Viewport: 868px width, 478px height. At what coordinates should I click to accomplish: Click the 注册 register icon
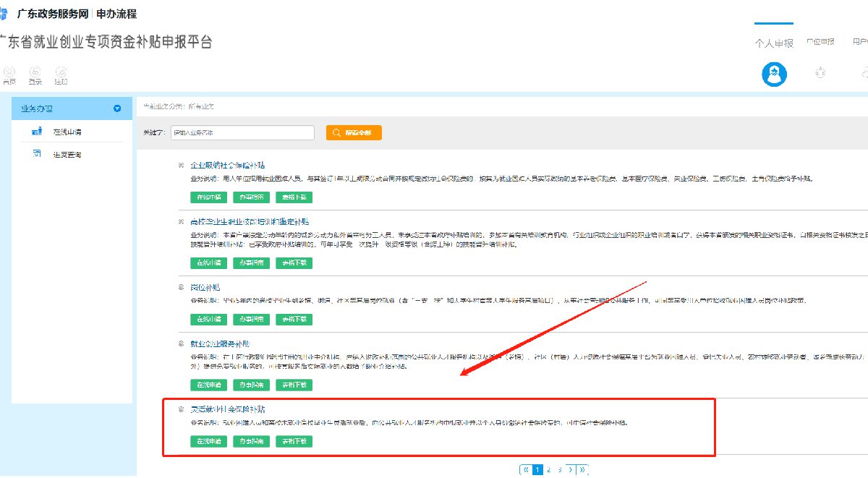(61, 72)
